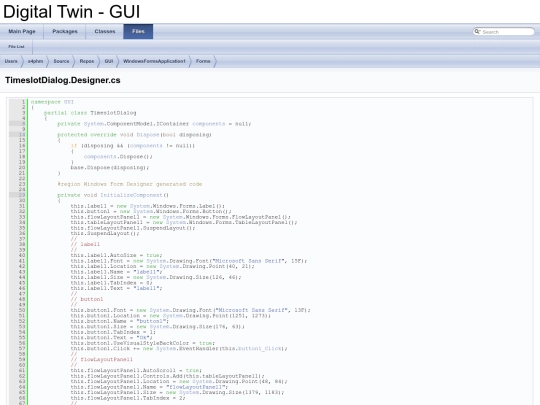Screen dimensions: 540x405
Task: Click the #region Windows Form Designer comment
Action: (x=129, y=184)
